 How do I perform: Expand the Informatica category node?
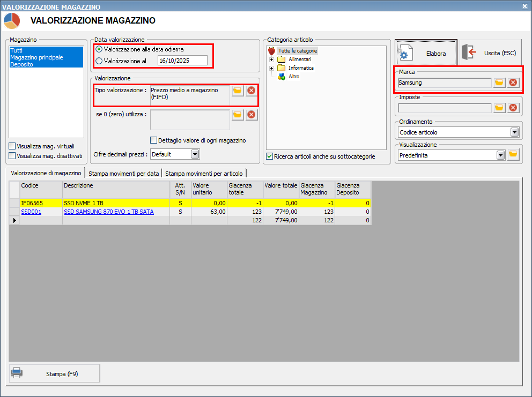(x=271, y=68)
